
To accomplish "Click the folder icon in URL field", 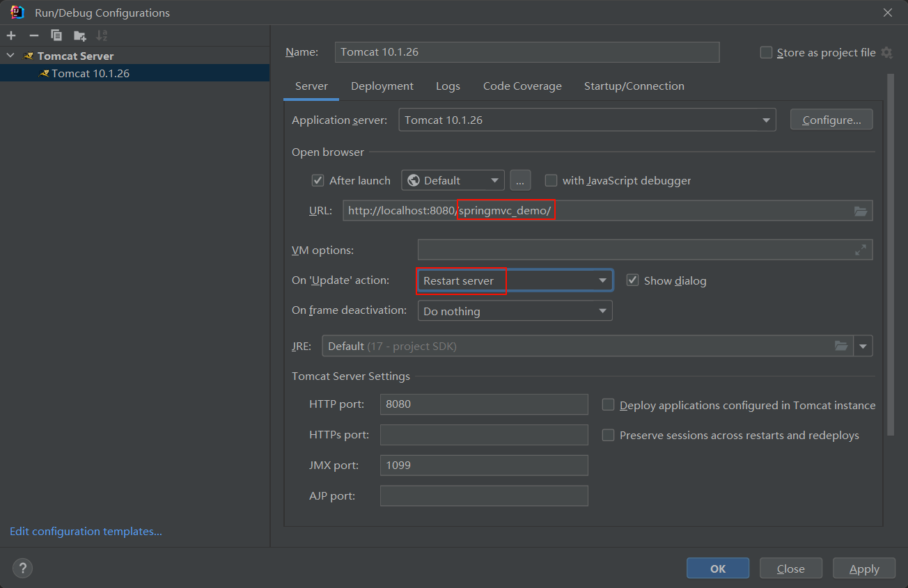I will click(861, 211).
